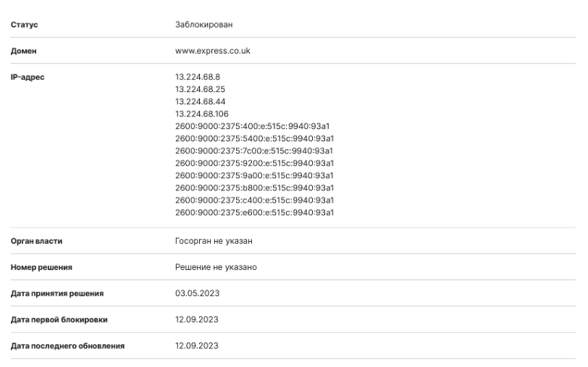Image resolution: width=588 pixels, height=367 pixels.
Task: Click IP address 13.224.68.106
Action: (202, 114)
